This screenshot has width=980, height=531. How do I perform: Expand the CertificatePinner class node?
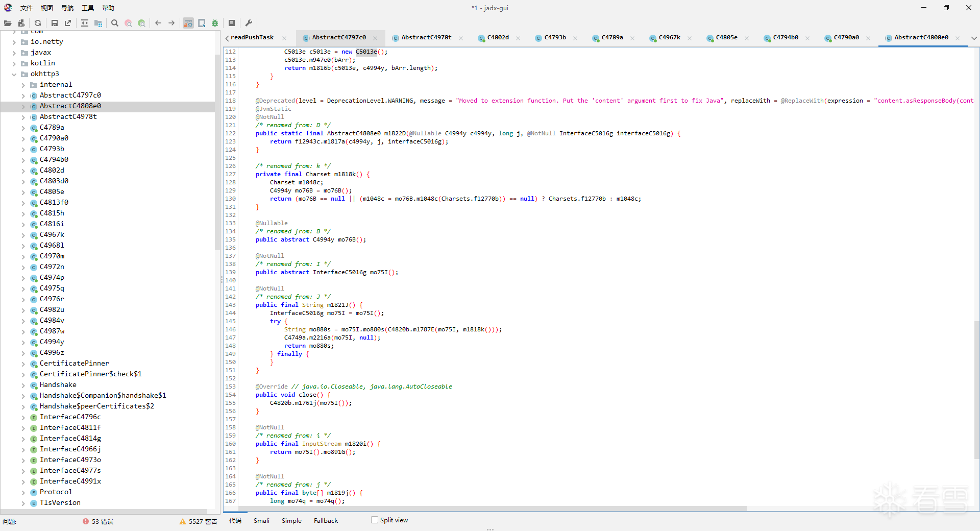tap(23, 364)
